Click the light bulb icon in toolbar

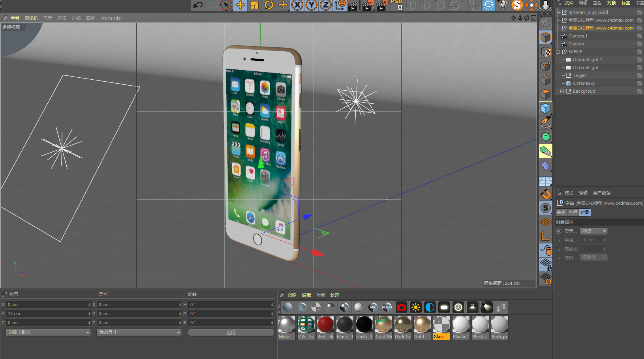503,5
